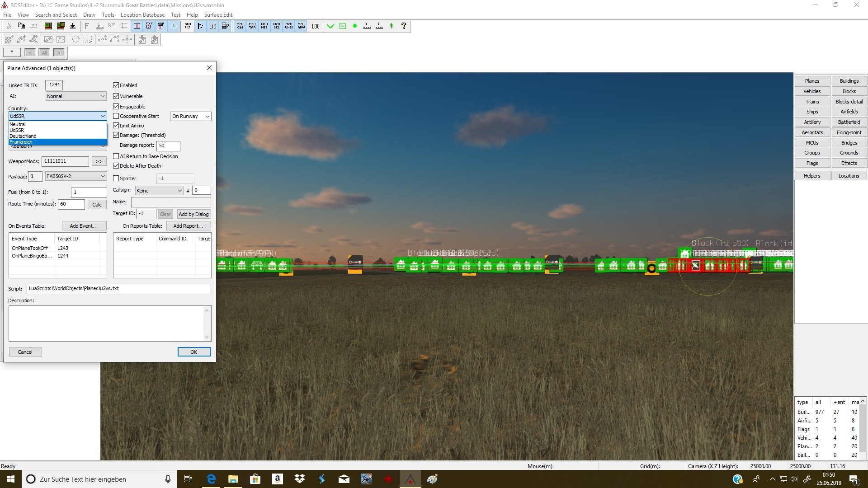The width and height of the screenshot is (868, 488).
Task: Expand the On Runway start dropdown
Action: coord(191,116)
